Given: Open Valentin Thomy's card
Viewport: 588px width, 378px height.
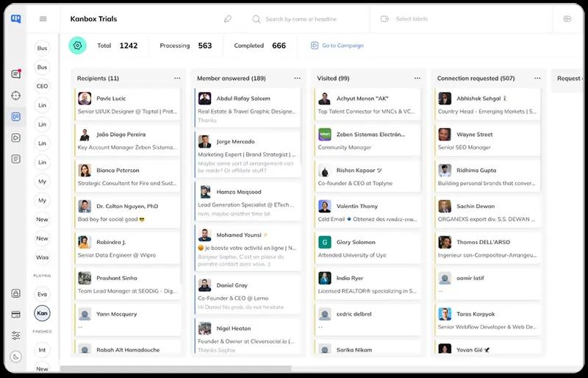Looking at the screenshot, I should [367, 212].
